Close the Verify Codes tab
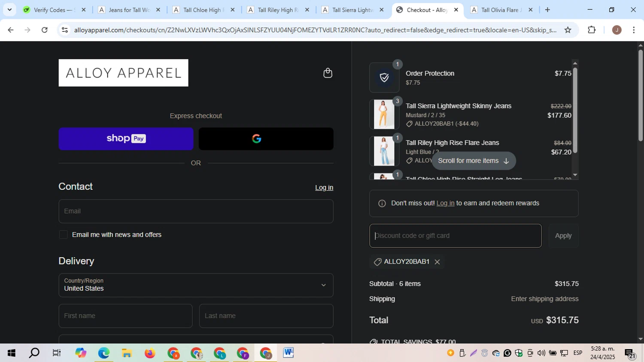 pyautogui.click(x=84, y=10)
